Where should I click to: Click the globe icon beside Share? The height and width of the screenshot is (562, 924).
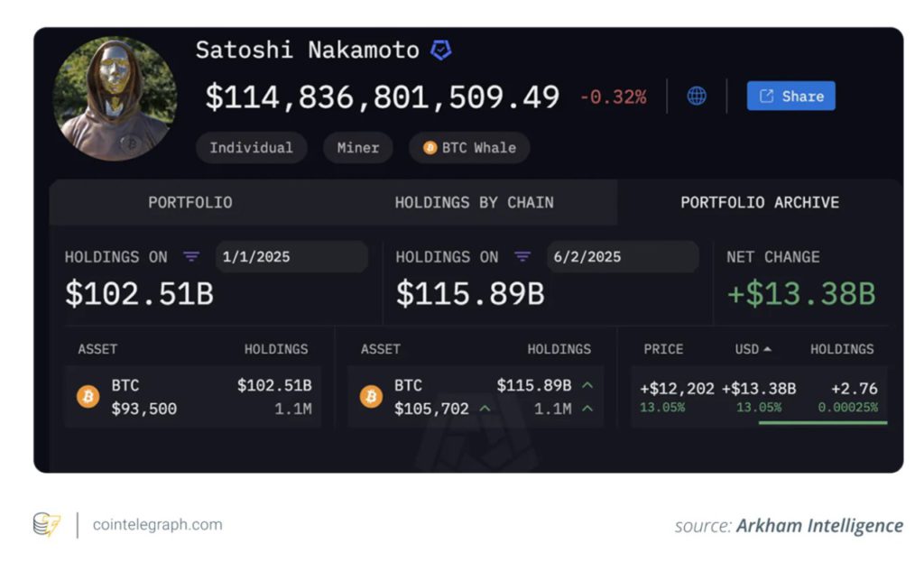coord(697,97)
